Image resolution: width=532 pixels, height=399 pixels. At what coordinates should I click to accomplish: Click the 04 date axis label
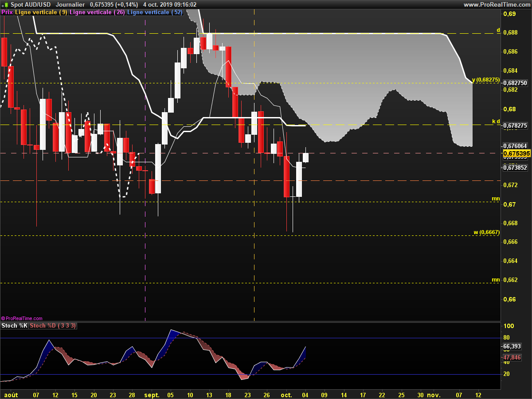coord(305,394)
